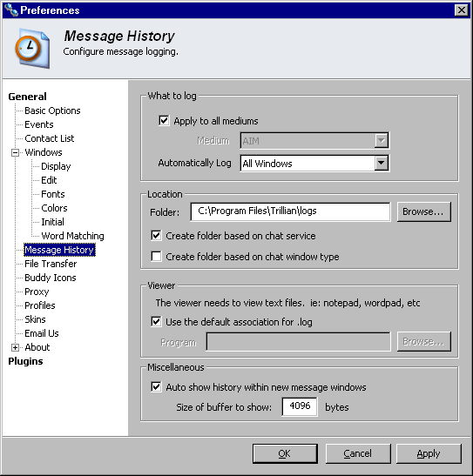The height and width of the screenshot is (476, 473).
Task: Uncheck Apply to all mediums
Action: coord(164,120)
